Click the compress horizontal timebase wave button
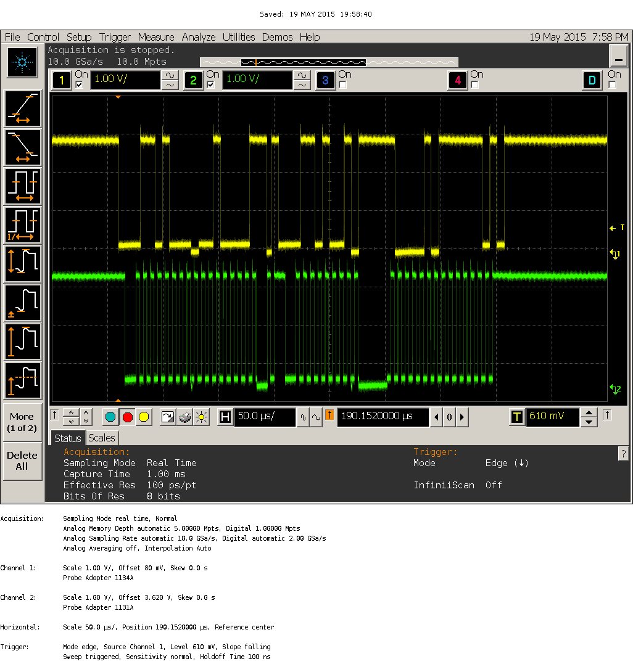This screenshot has width=633, height=672. pos(303,417)
